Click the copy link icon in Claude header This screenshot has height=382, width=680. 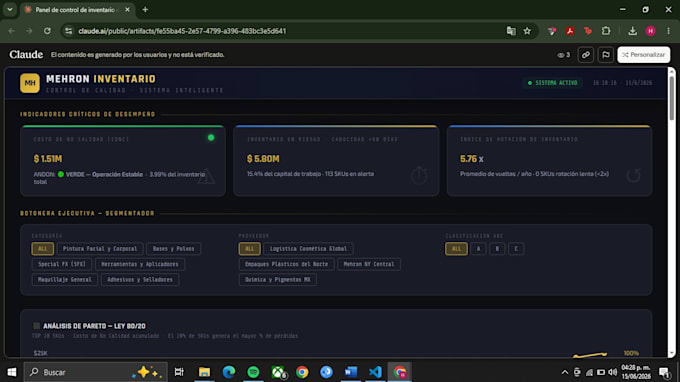(x=585, y=55)
